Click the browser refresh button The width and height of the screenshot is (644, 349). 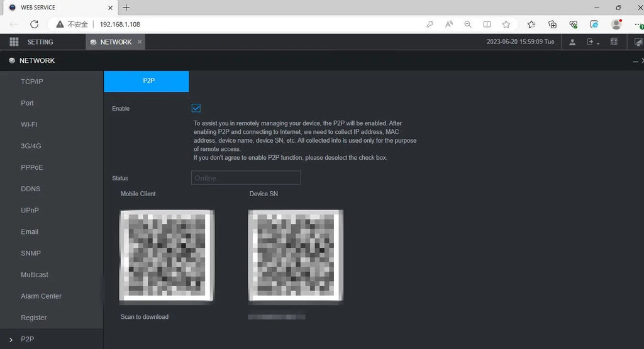point(35,25)
